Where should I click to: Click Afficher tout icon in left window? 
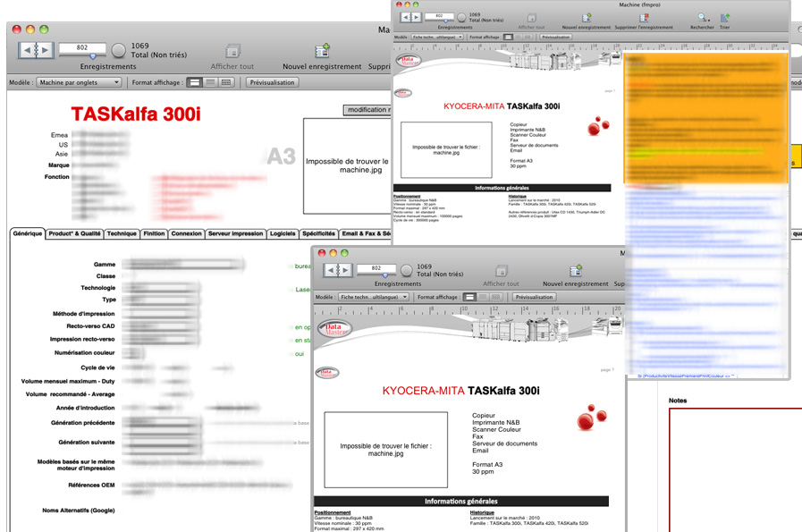point(232,51)
